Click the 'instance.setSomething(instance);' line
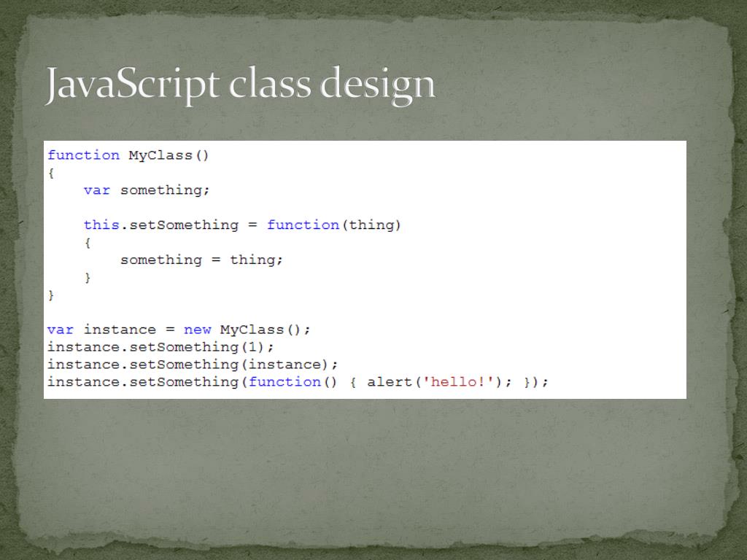 pyautogui.click(x=193, y=365)
